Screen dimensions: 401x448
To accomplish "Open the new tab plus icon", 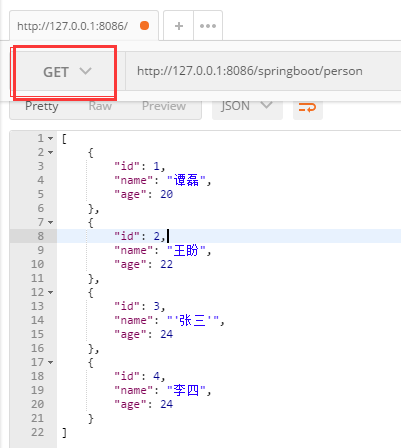I will pos(179,26).
